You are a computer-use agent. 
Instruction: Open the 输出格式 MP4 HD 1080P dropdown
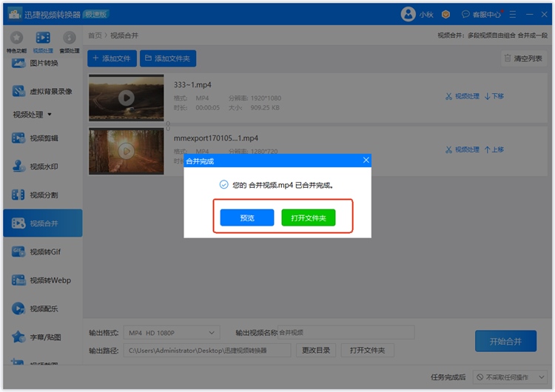[172, 333]
